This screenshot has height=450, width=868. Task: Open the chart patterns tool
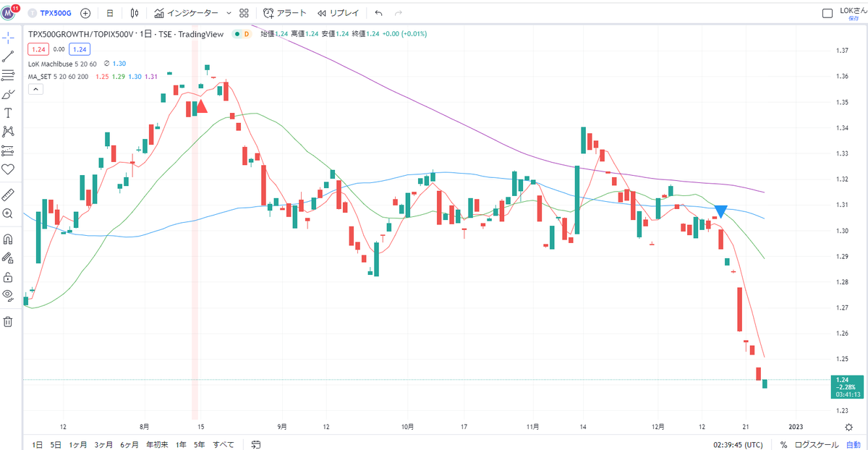point(9,132)
